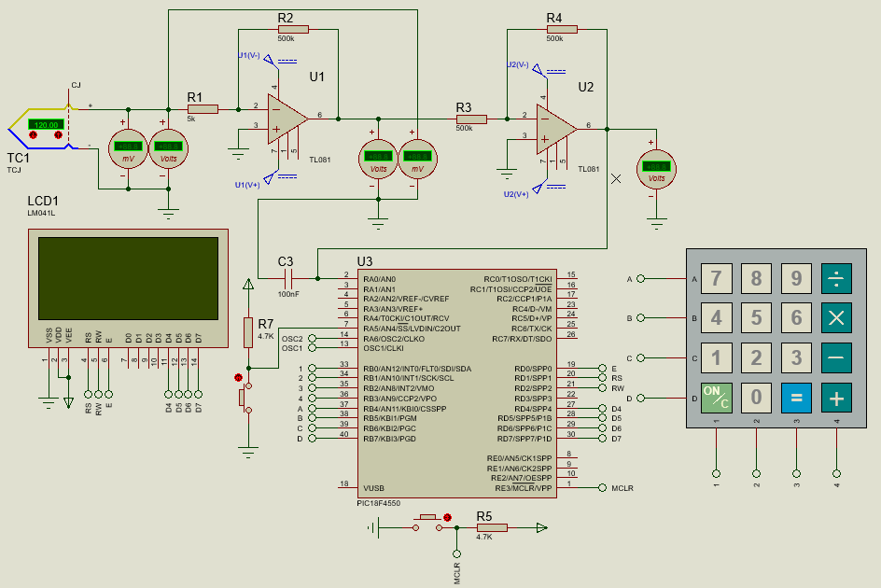Click the LCD1 component label
Screen dimensions: 881x588
pyautogui.click(x=43, y=201)
